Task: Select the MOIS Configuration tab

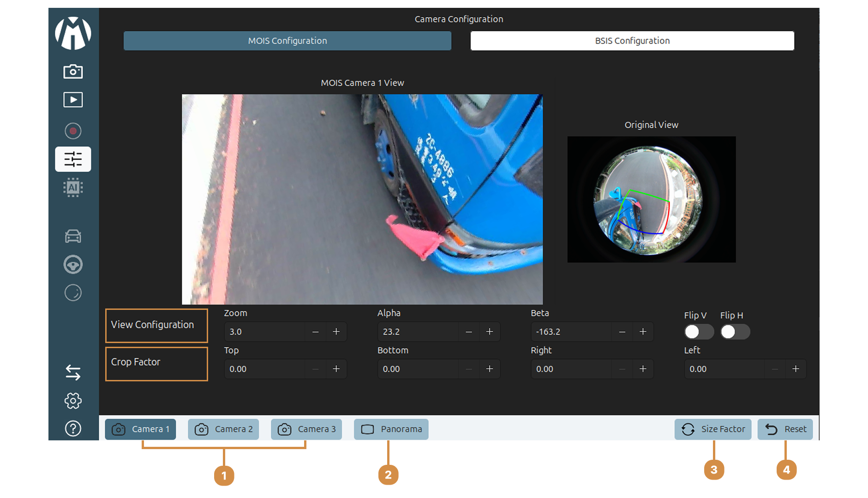Action: [x=287, y=41]
